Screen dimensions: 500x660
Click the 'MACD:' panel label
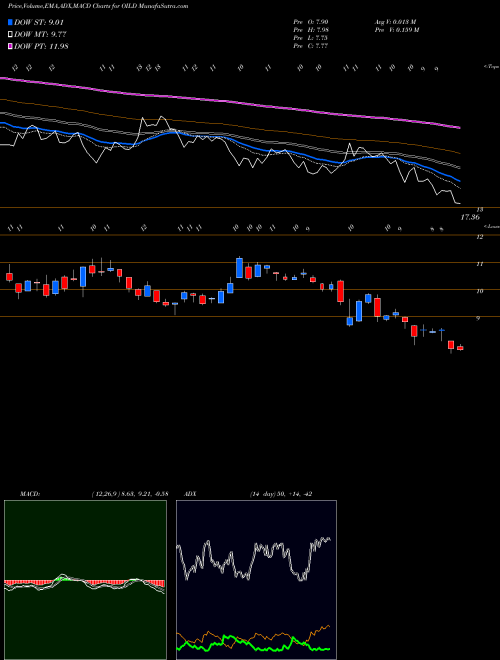point(29,494)
